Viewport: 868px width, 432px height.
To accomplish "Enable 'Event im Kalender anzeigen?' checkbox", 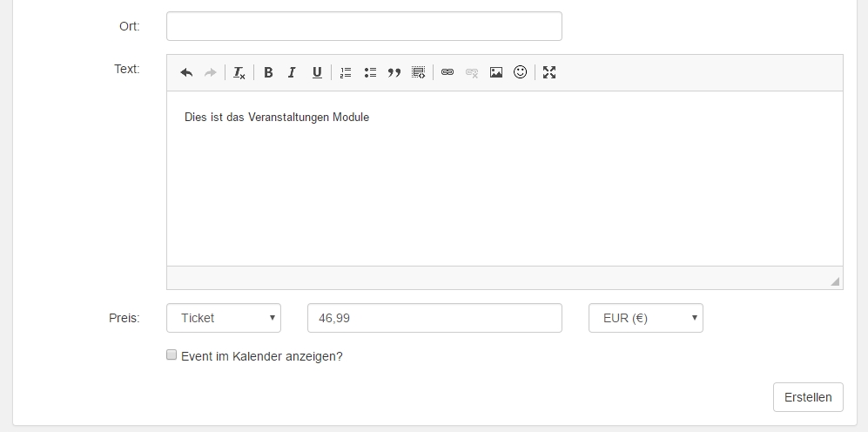I will (x=172, y=355).
